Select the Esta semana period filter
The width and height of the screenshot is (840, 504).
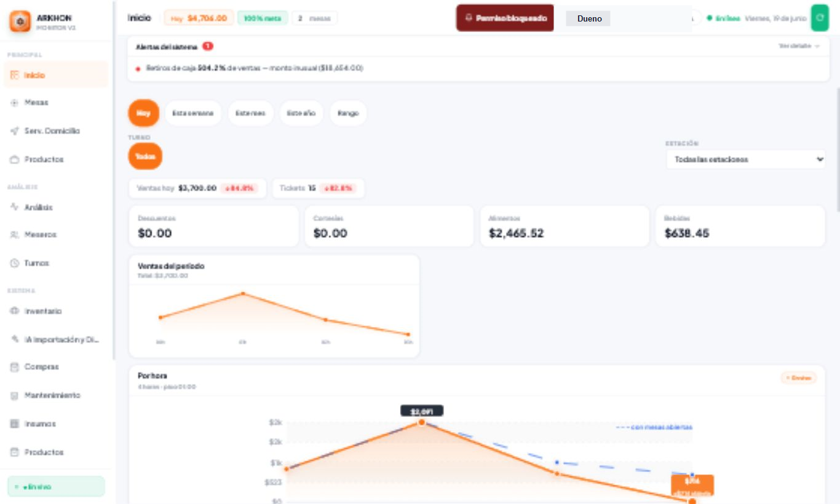point(193,113)
